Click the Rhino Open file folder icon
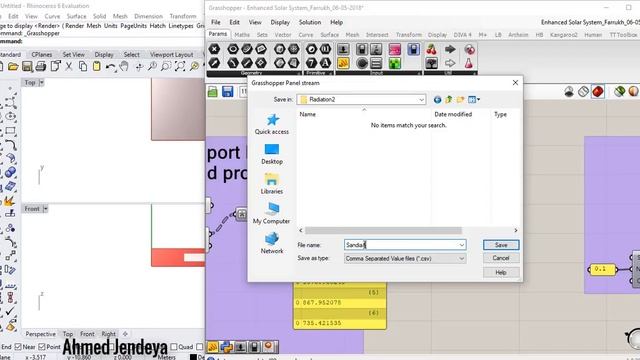Viewport: 640px width, 360px height. pos(13,67)
